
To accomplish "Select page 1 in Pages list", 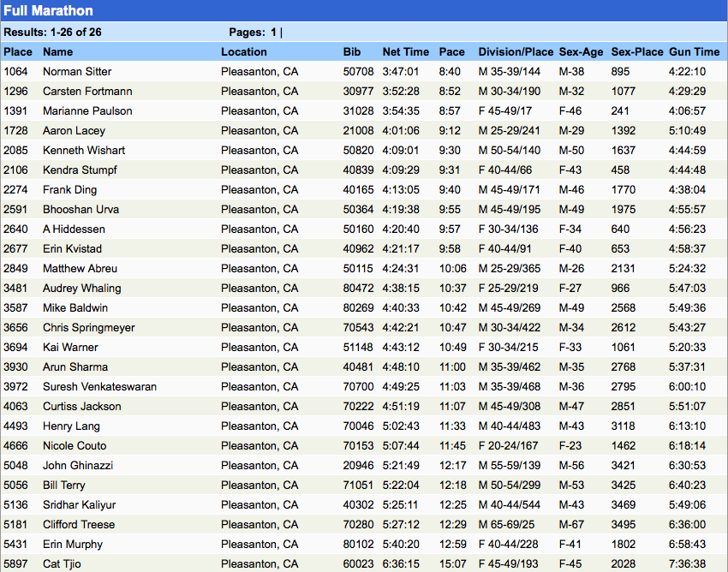I will pos(273,32).
